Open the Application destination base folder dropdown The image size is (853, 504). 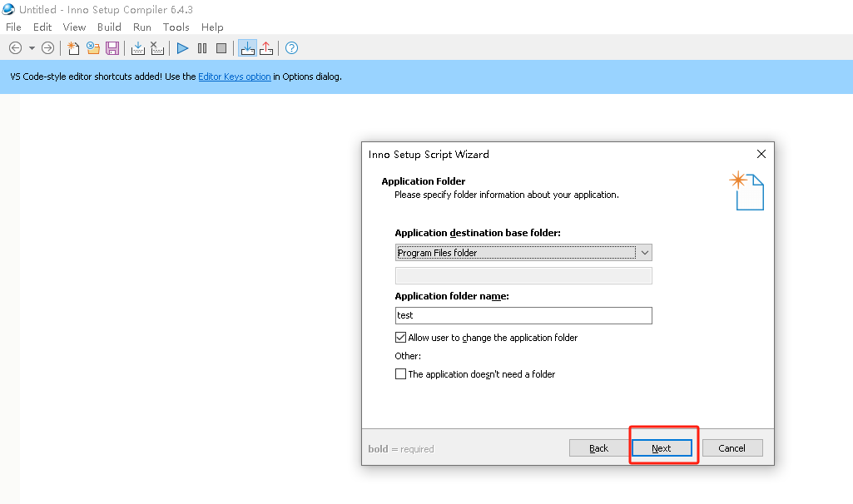tap(644, 252)
